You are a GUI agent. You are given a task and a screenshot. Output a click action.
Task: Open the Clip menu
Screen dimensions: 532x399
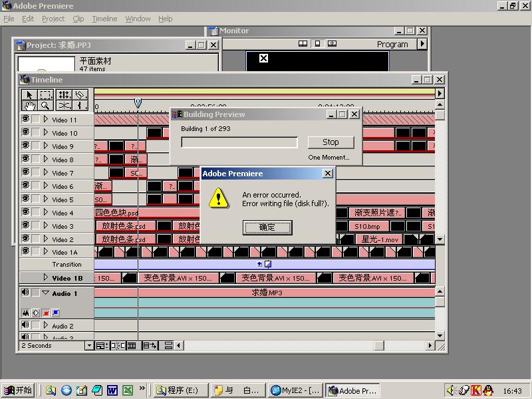[78, 19]
